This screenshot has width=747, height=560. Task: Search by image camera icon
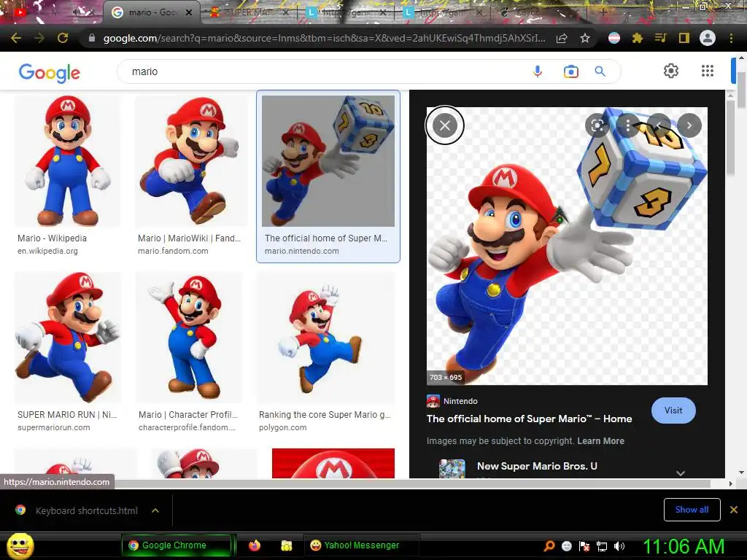tap(570, 71)
